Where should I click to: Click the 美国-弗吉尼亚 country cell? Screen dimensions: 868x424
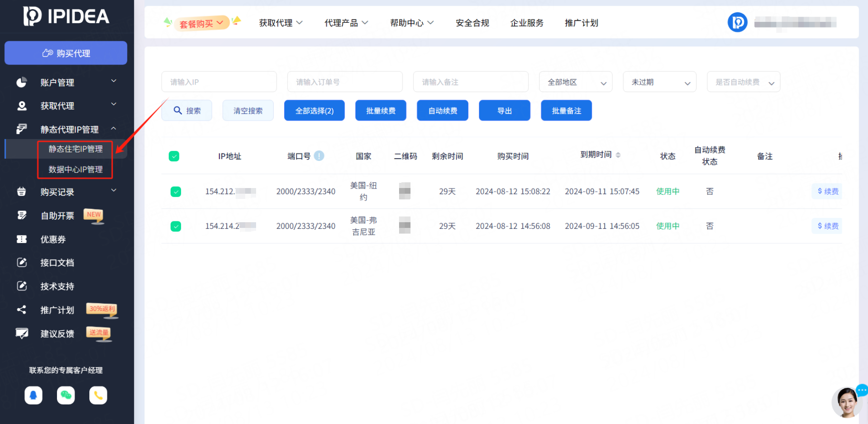click(x=363, y=226)
